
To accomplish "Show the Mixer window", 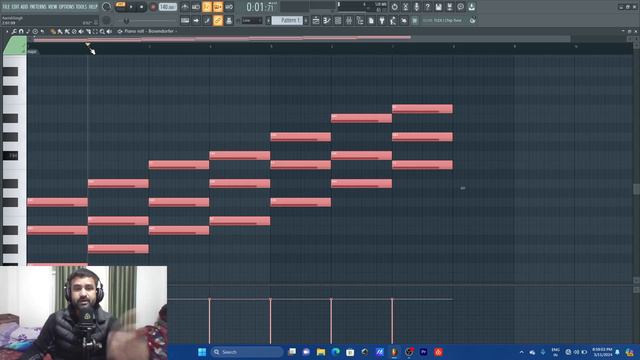I will click(349, 20).
